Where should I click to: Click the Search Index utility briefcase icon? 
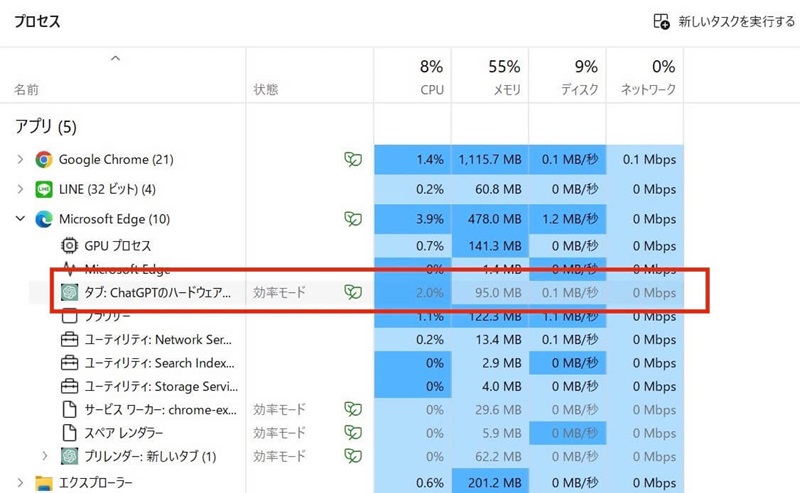[69, 363]
